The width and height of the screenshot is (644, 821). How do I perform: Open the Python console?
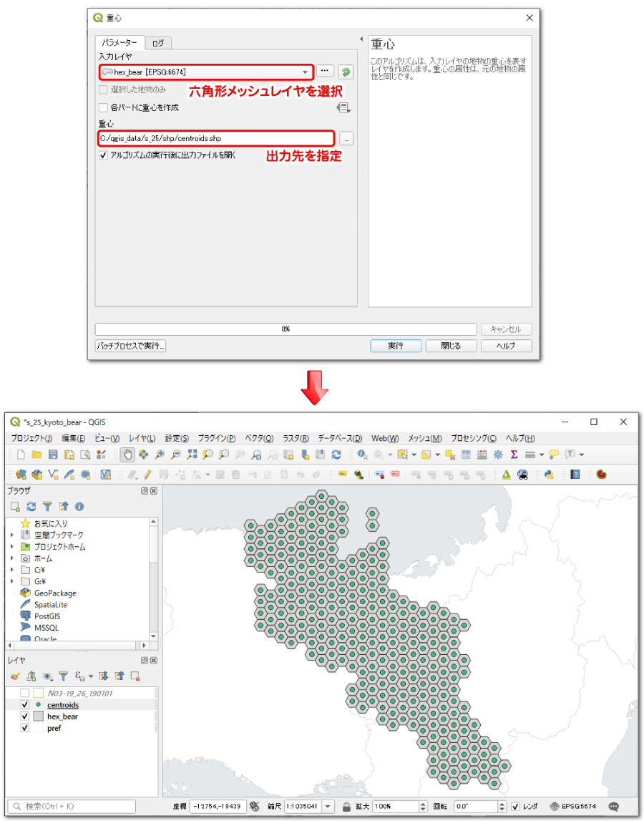pos(549,475)
